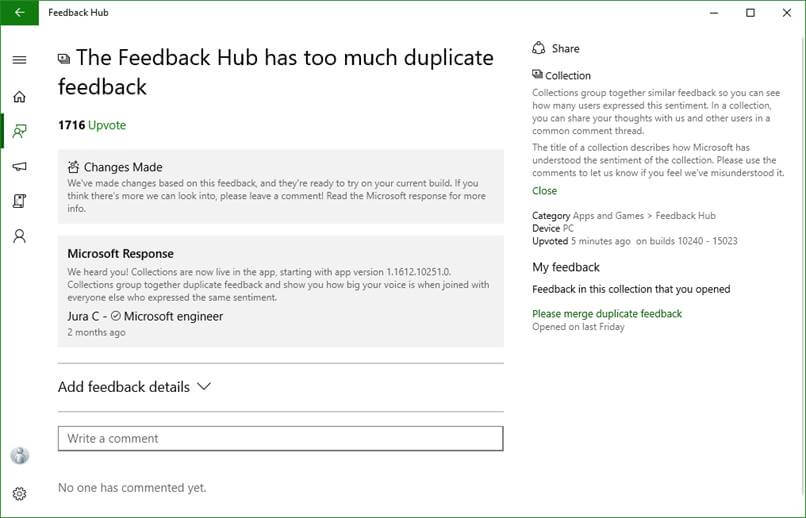Click the Collection icon beside the title
The image size is (806, 518).
(64, 59)
